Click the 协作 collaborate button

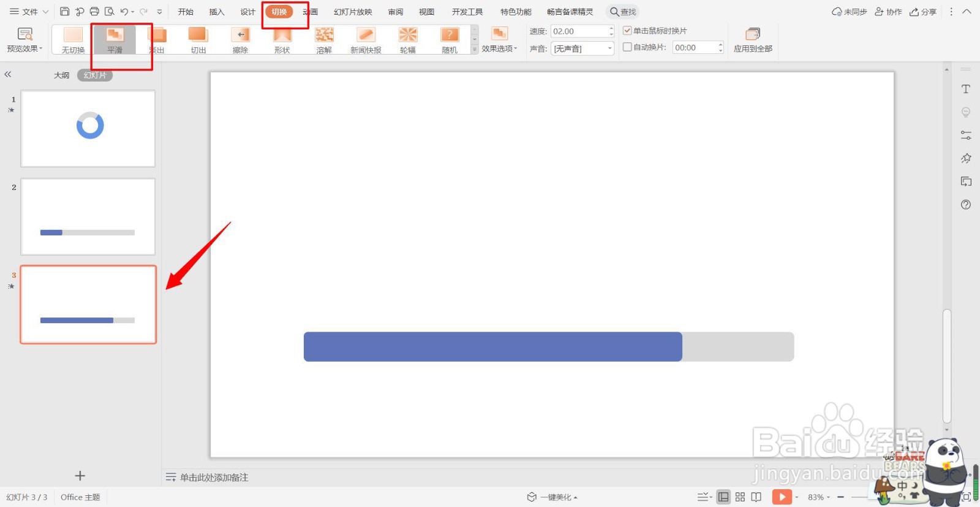coord(888,12)
